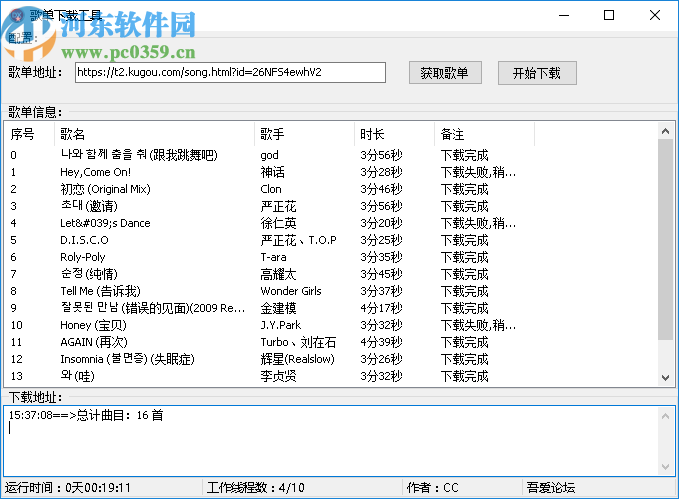Click the duration cell '4分39秒'
This screenshot has height=499, width=679.
(382, 342)
